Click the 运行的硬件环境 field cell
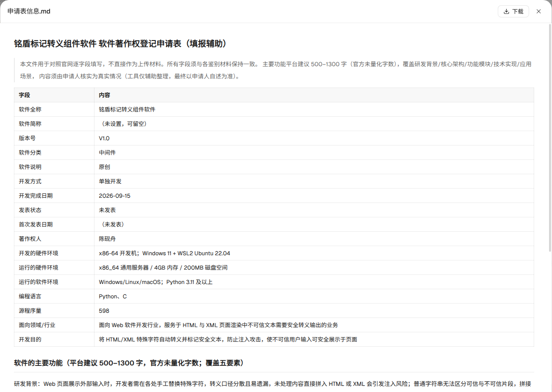 point(54,267)
